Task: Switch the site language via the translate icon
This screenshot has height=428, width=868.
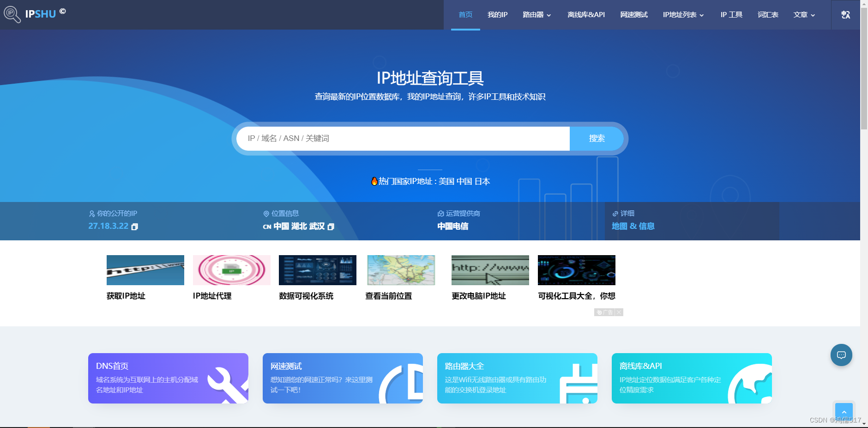Action: point(846,14)
